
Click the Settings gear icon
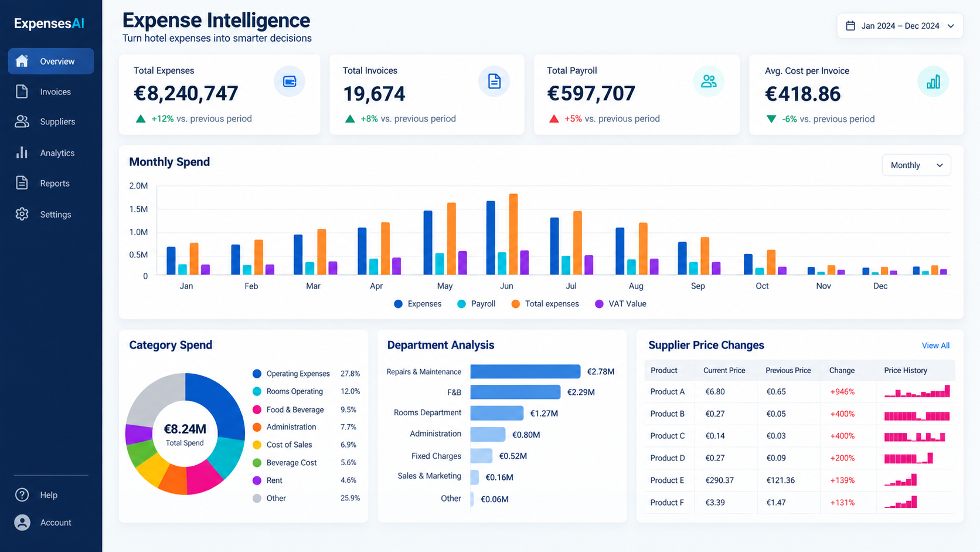22,214
